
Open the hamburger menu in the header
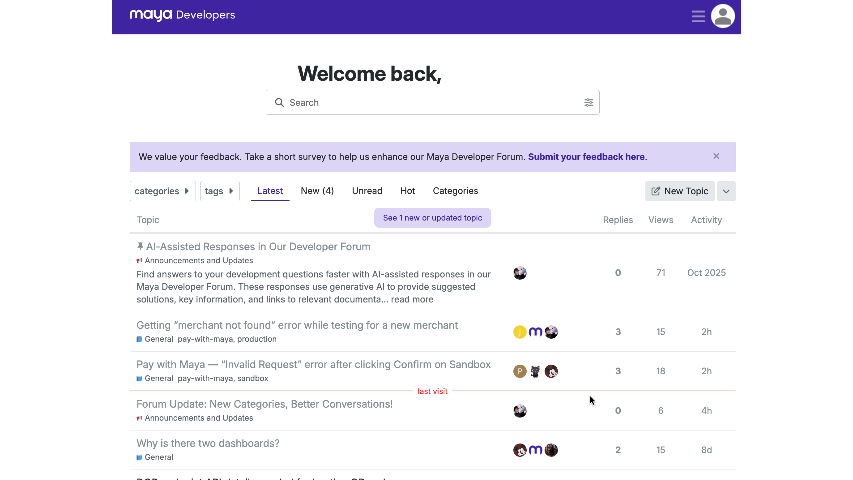click(698, 16)
